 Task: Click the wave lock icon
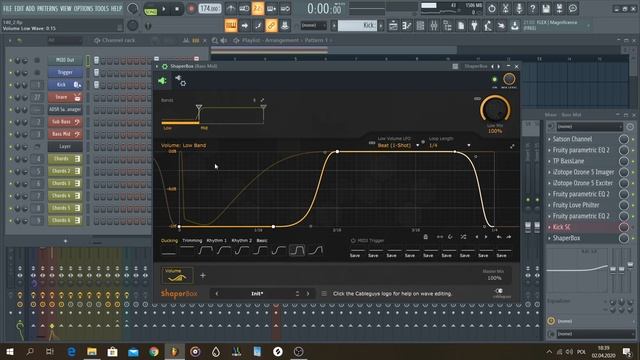[426, 237]
